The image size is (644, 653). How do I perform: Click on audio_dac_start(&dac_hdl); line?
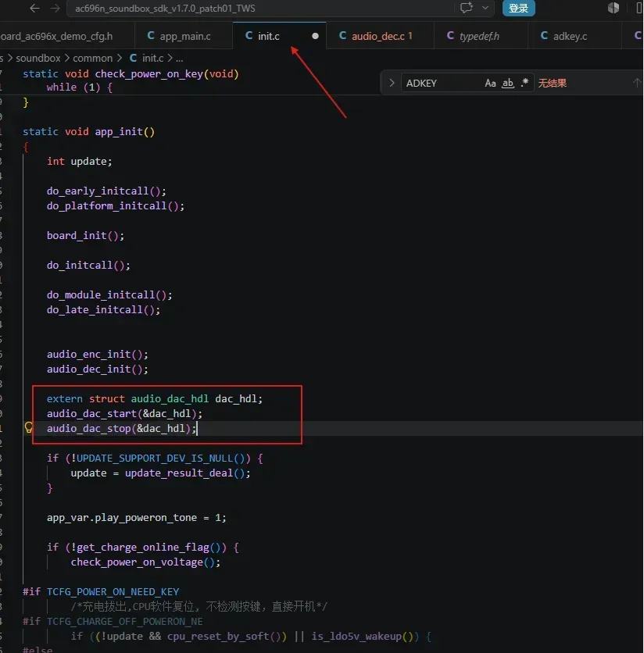tap(124, 414)
